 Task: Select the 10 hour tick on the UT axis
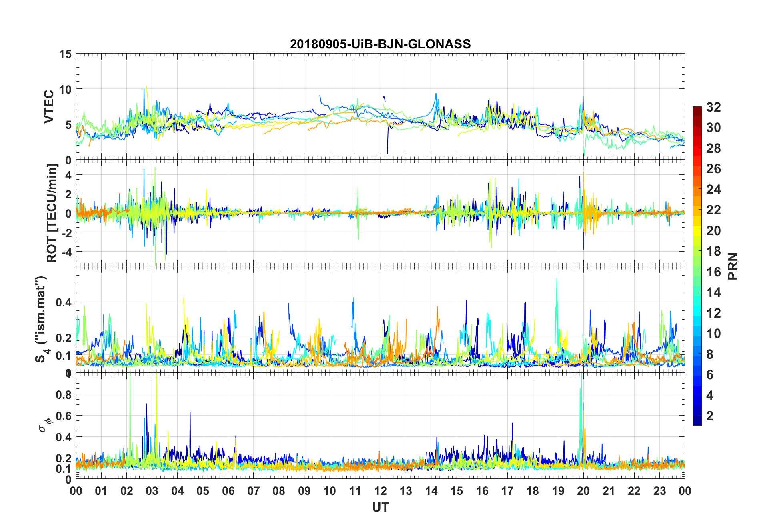pyautogui.click(x=330, y=491)
